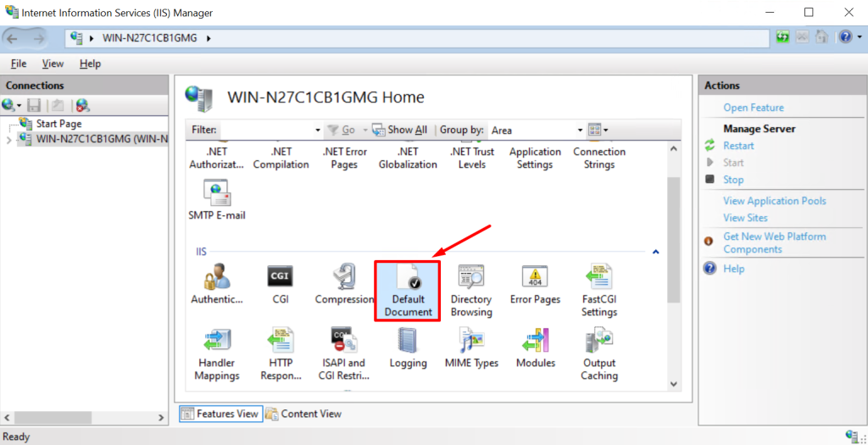Click the Restart server link

click(738, 146)
